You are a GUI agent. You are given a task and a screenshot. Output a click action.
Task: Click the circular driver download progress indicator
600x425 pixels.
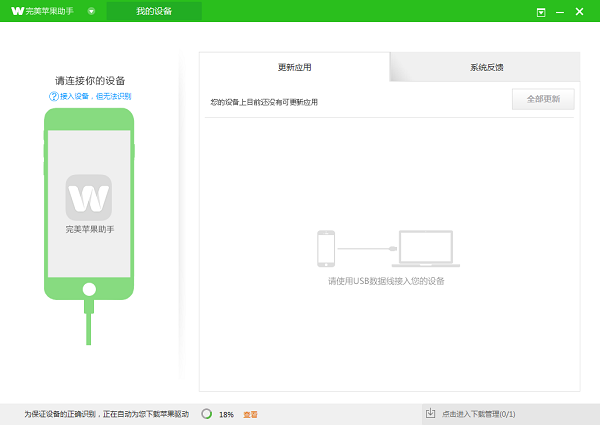tap(207, 414)
